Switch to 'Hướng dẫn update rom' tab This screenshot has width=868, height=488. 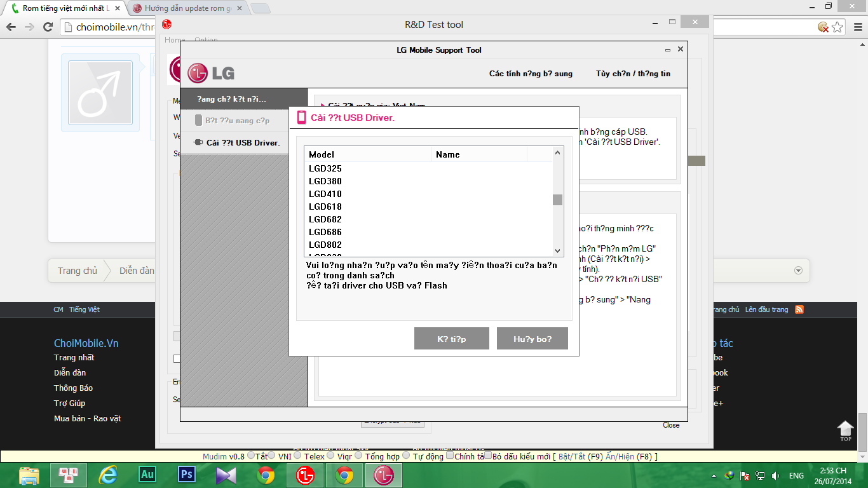(x=189, y=9)
